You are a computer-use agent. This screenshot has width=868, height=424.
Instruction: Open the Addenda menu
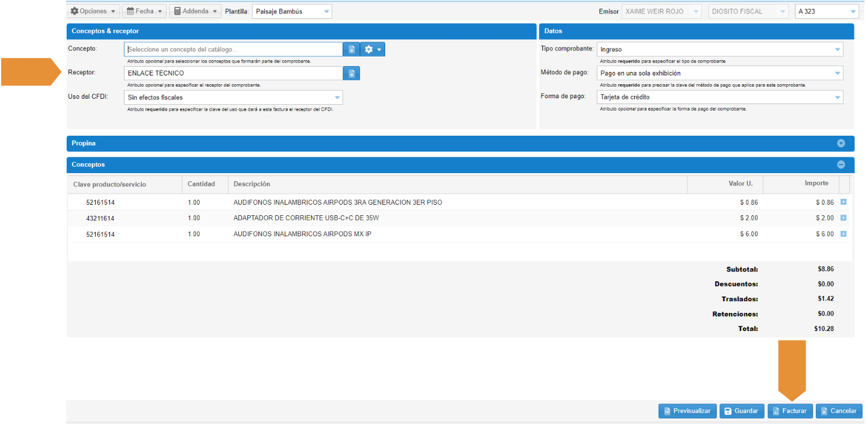click(195, 11)
